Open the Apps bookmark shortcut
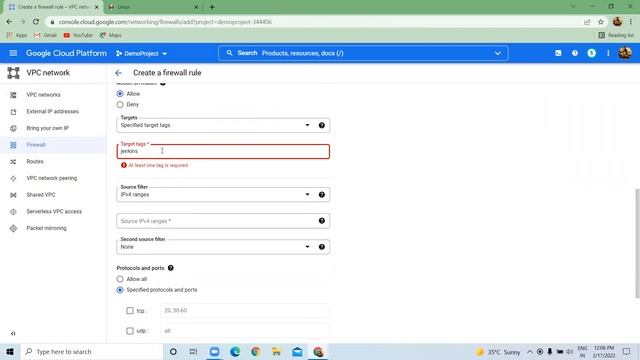This screenshot has height=360, width=640. click(17, 36)
